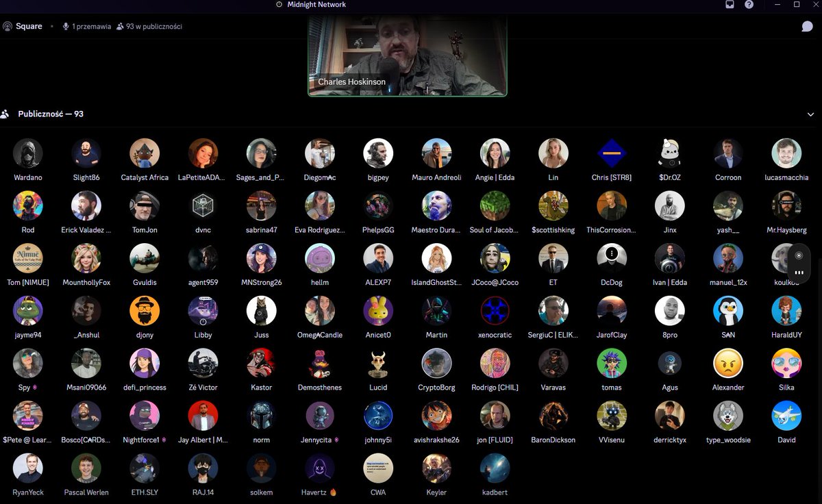This screenshot has width=822, height=504.
Task: Click the '93 w publiczności' audience count
Action: pyautogui.click(x=149, y=26)
